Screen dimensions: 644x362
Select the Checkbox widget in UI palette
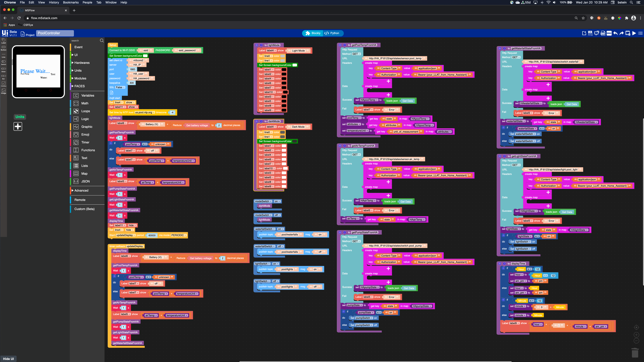3,83
